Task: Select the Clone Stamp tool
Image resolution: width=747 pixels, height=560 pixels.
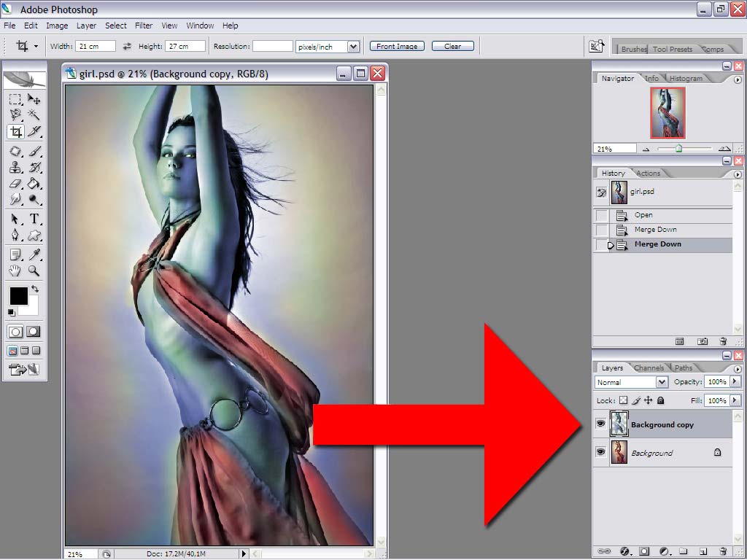Action: [15, 167]
